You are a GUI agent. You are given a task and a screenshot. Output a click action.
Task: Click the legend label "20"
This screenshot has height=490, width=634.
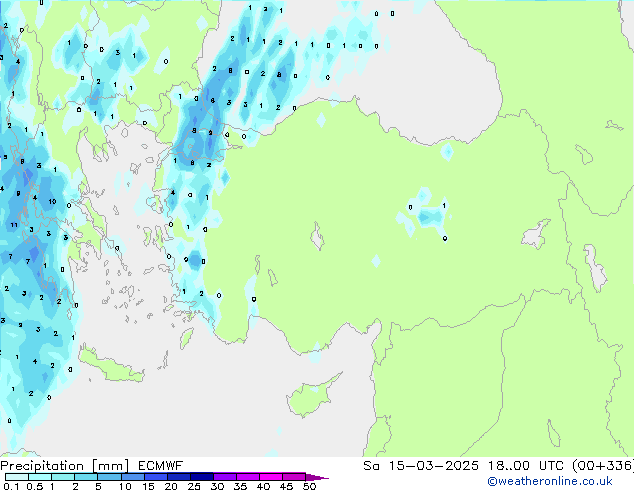click(171, 486)
